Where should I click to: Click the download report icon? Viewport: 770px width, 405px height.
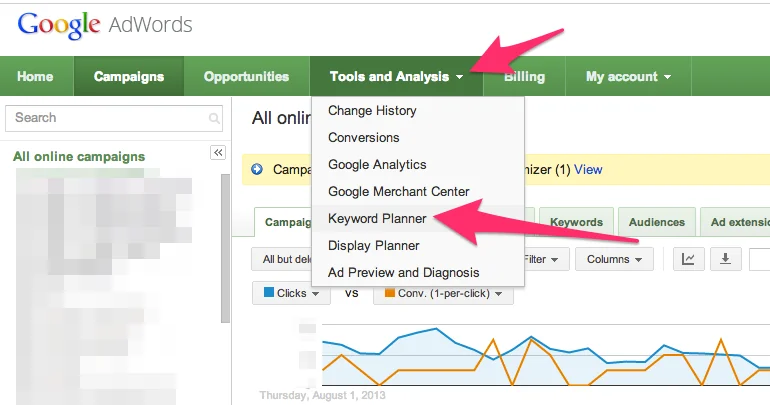coord(725,259)
